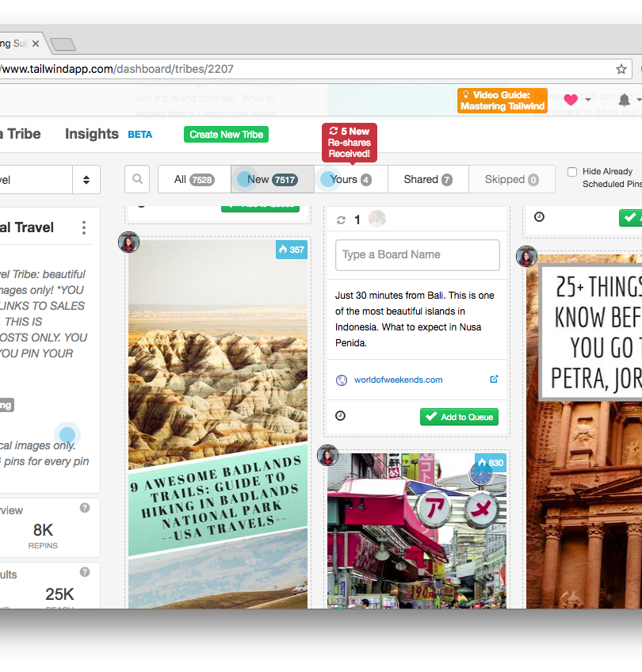
Task: Click the Nusa Penida pin description text
Action: click(x=415, y=319)
